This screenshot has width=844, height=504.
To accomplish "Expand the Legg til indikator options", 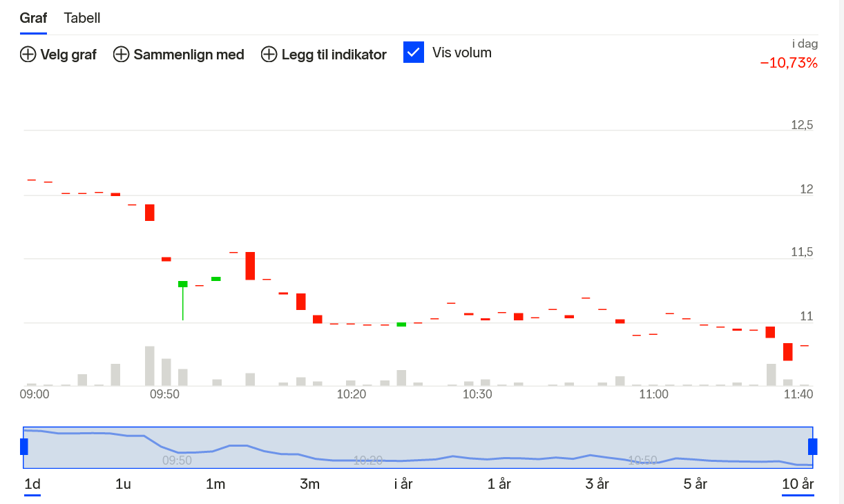I will [334, 55].
